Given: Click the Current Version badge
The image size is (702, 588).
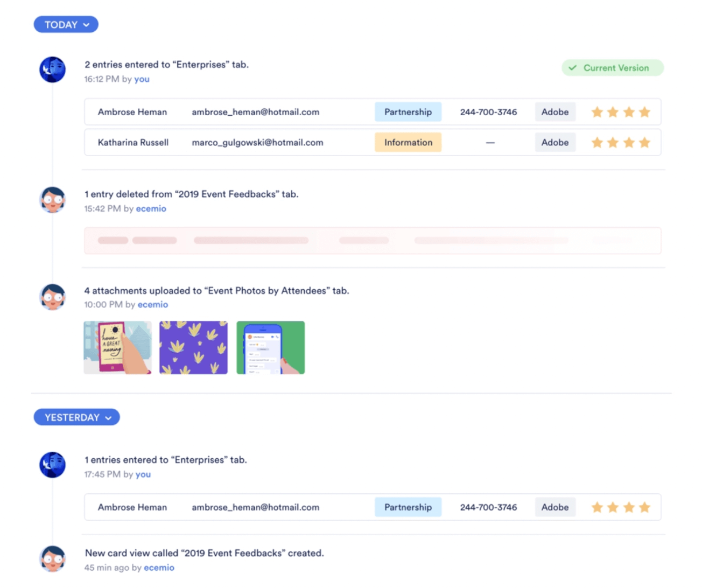Looking at the screenshot, I should pyautogui.click(x=612, y=68).
